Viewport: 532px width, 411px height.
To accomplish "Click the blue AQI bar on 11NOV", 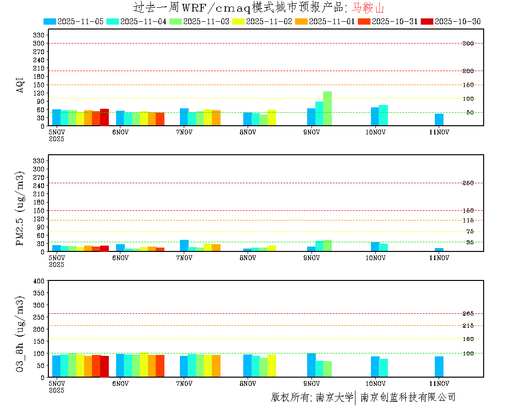I will click(x=439, y=119).
